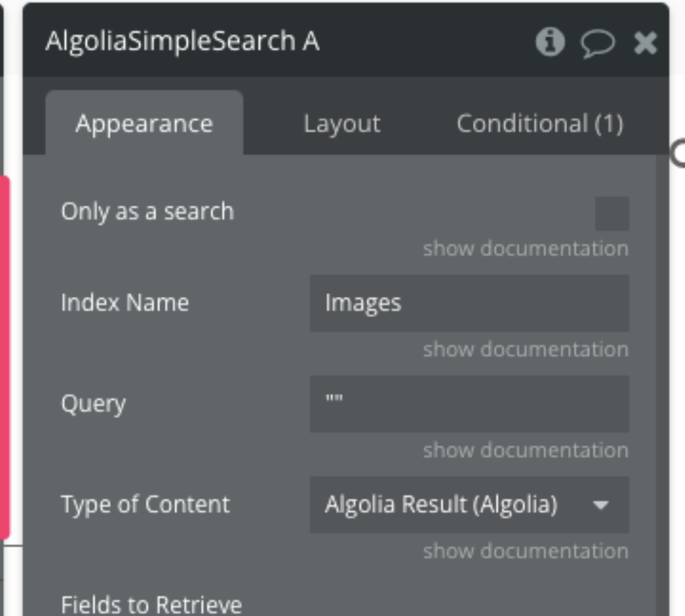Switch to the Appearance tab
685x616 pixels.
144,123
